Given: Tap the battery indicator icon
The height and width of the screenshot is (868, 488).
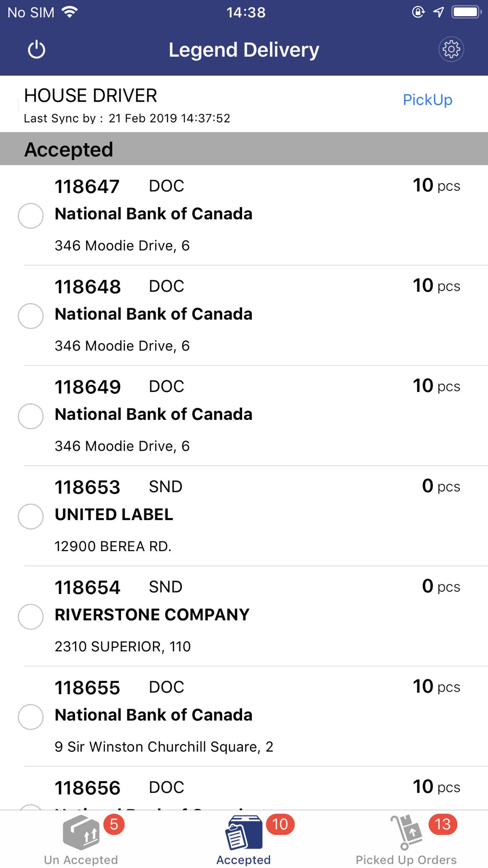Looking at the screenshot, I should pyautogui.click(x=466, y=12).
